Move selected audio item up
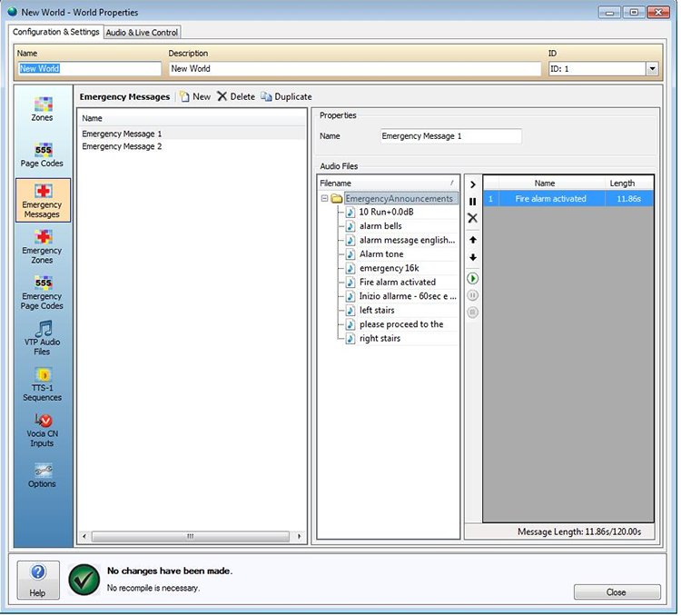This screenshot has height=616, width=681. coord(472,240)
